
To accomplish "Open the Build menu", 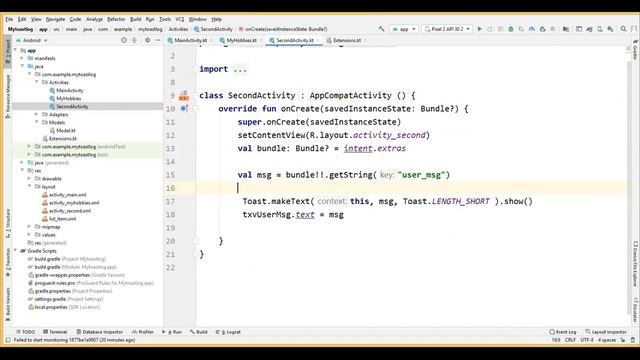I will (x=136, y=19).
